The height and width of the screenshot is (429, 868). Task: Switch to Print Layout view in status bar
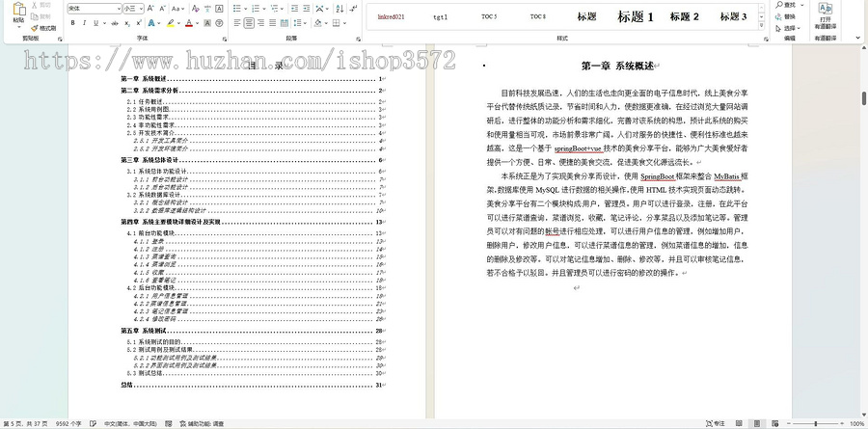coord(757,423)
